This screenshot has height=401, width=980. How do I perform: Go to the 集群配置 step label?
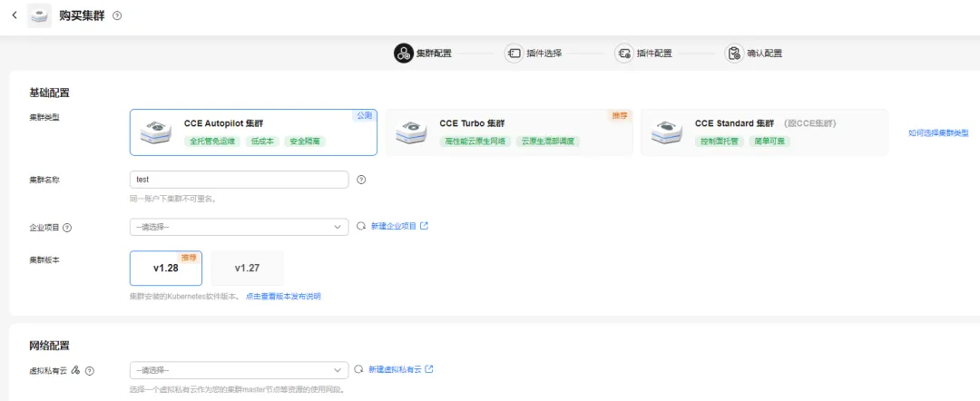point(434,54)
